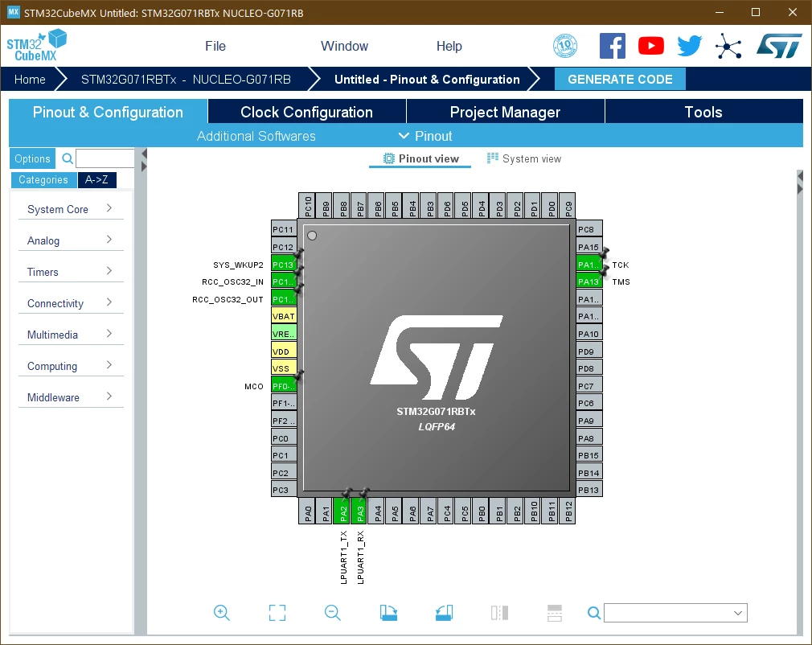Click the GENERATE CODE button

[620, 80]
